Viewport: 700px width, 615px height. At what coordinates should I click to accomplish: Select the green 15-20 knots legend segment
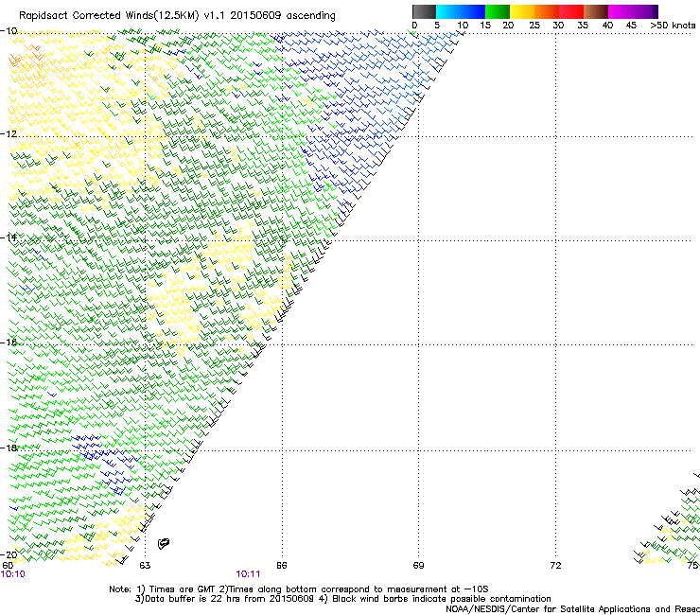498,11
